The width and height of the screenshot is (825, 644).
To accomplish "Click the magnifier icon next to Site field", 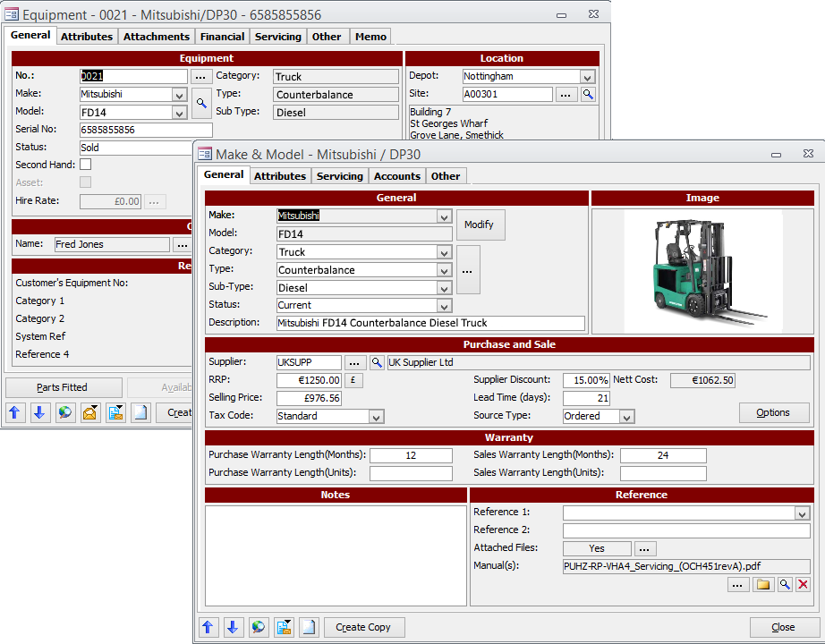I will (588, 94).
